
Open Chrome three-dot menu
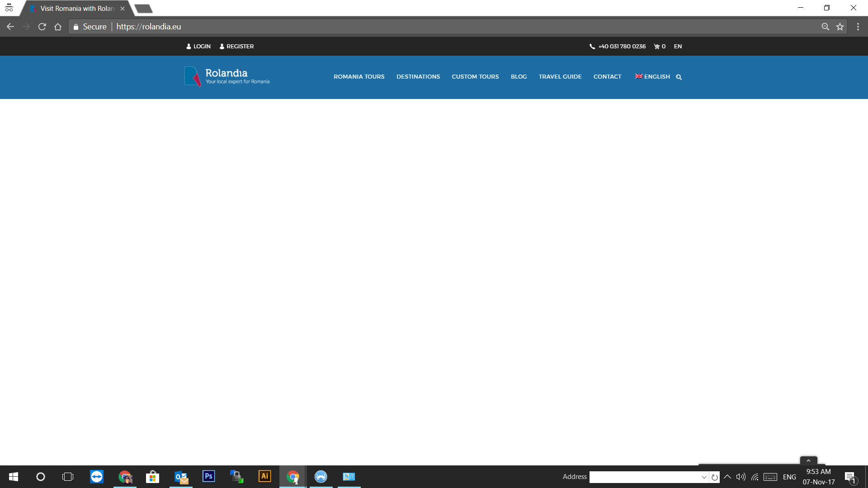858,27
